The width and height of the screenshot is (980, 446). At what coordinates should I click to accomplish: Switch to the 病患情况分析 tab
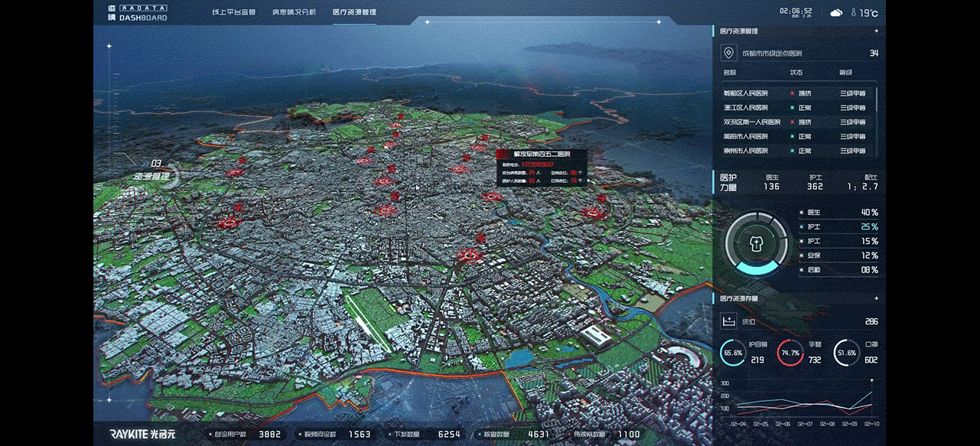(x=294, y=12)
